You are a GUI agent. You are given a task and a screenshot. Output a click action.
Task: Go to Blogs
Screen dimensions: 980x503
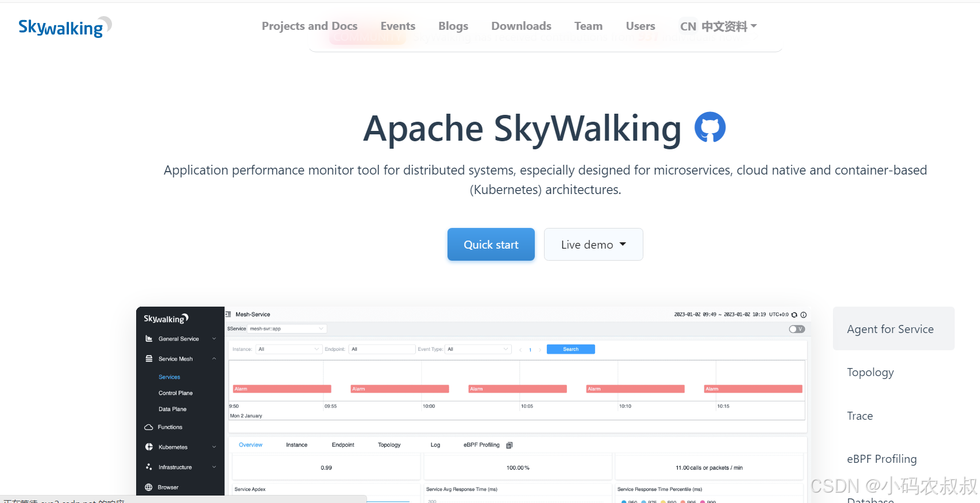coord(453,26)
